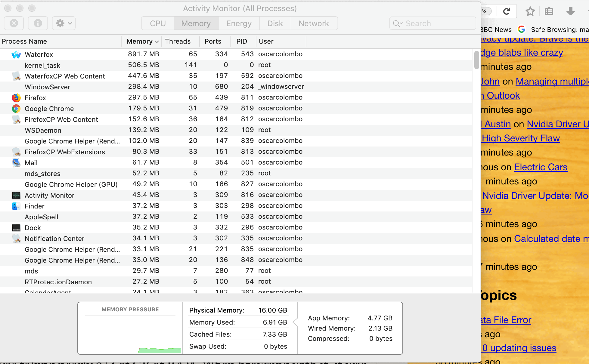Click the Finder icon in process list
This screenshot has width=589, height=364.
(x=16, y=206)
